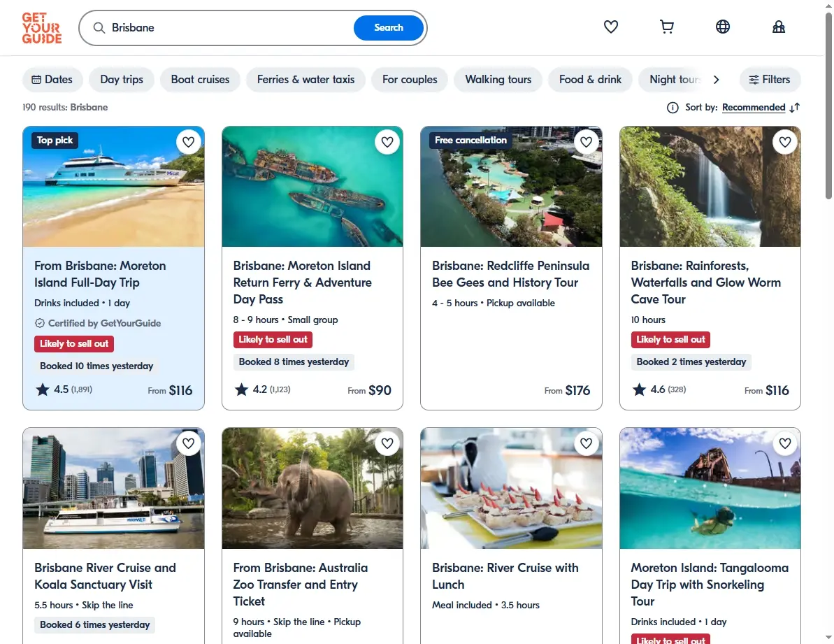Viewport: 834px width, 644px height.
Task: Open the profile account icon
Action: point(778,27)
